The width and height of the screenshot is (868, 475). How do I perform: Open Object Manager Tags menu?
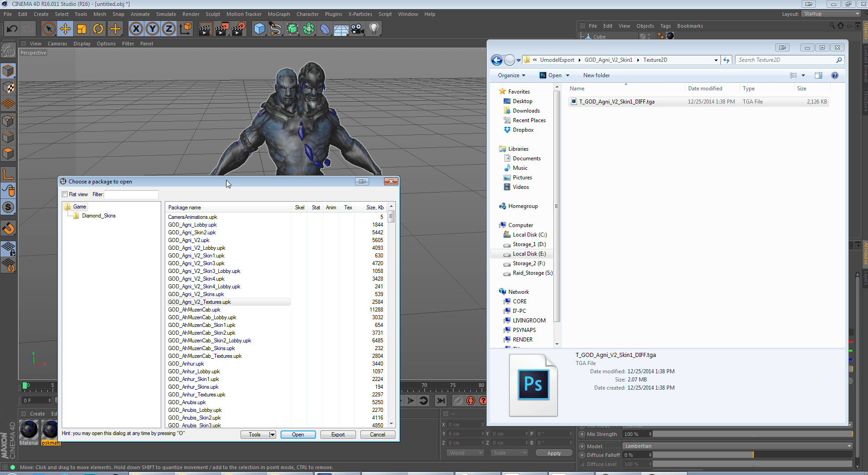[x=665, y=26]
